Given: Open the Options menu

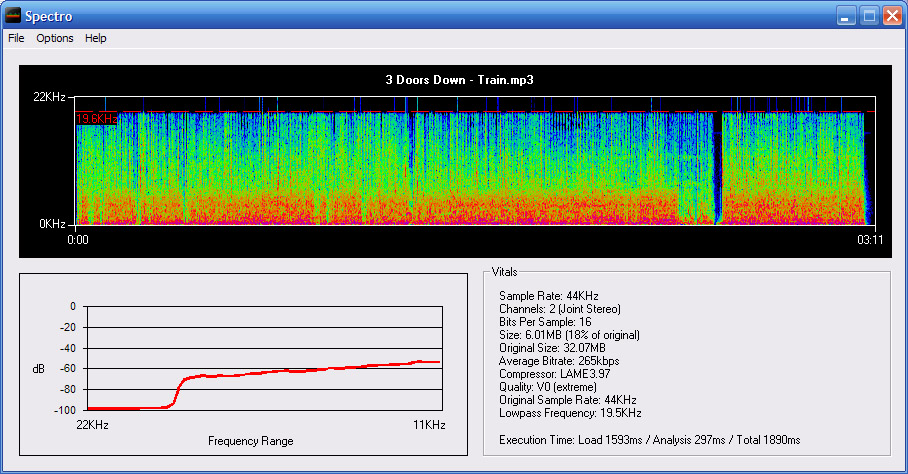Looking at the screenshot, I should (x=55, y=38).
